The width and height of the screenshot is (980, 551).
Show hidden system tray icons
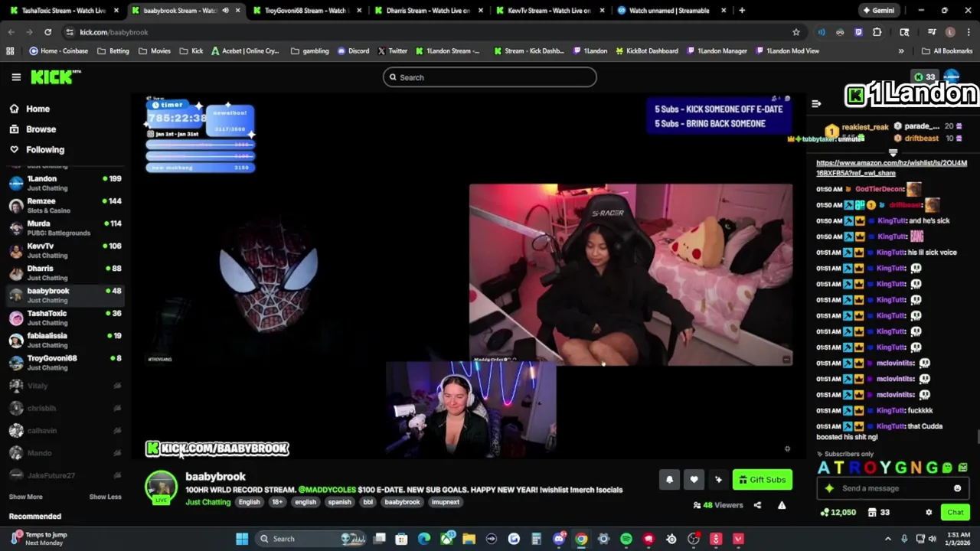click(x=888, y=539)
